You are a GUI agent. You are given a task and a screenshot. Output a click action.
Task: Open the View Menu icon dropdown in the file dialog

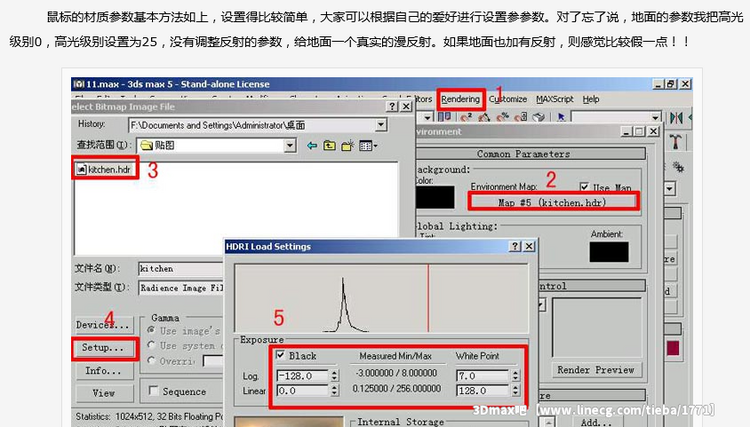point(368,145)
